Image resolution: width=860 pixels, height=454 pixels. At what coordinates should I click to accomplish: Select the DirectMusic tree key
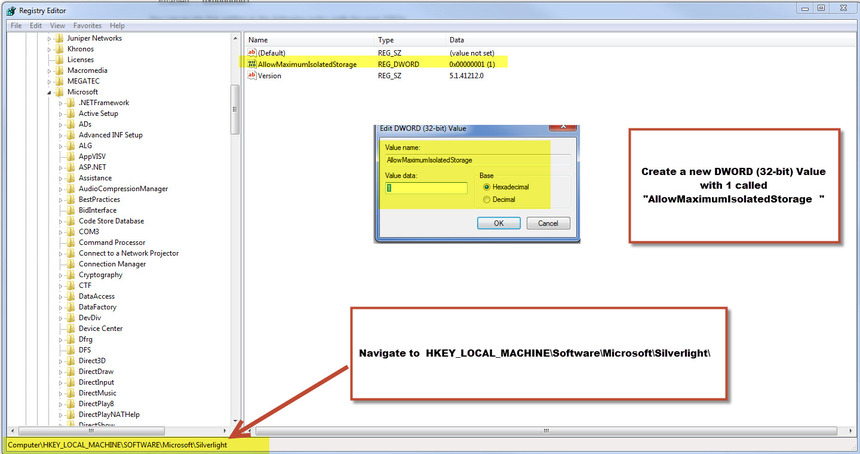click(98, 393)
